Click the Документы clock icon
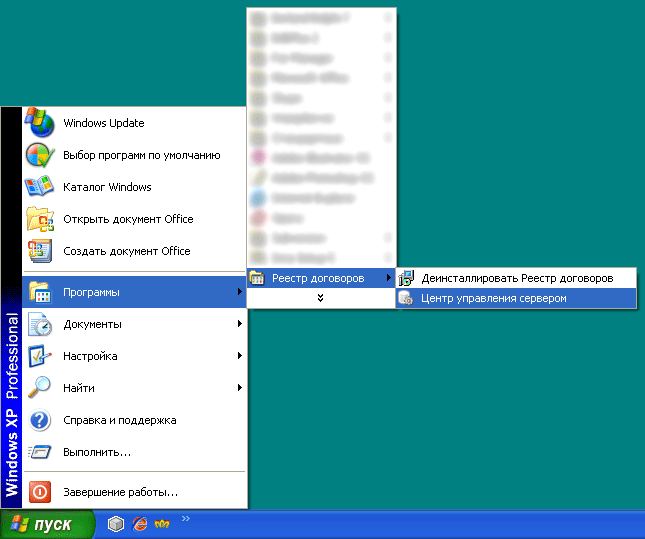Viewport: 645px width, 539px height. (40, 324)
